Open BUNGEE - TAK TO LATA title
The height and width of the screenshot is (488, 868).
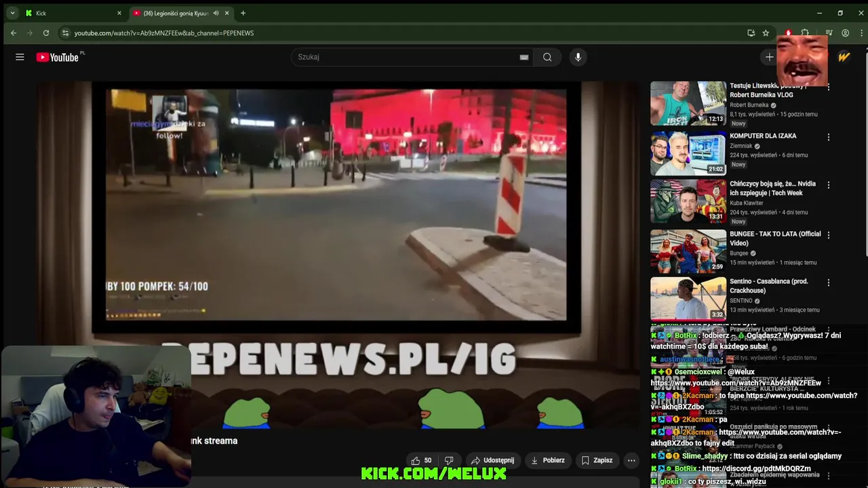tap(775, 239)
